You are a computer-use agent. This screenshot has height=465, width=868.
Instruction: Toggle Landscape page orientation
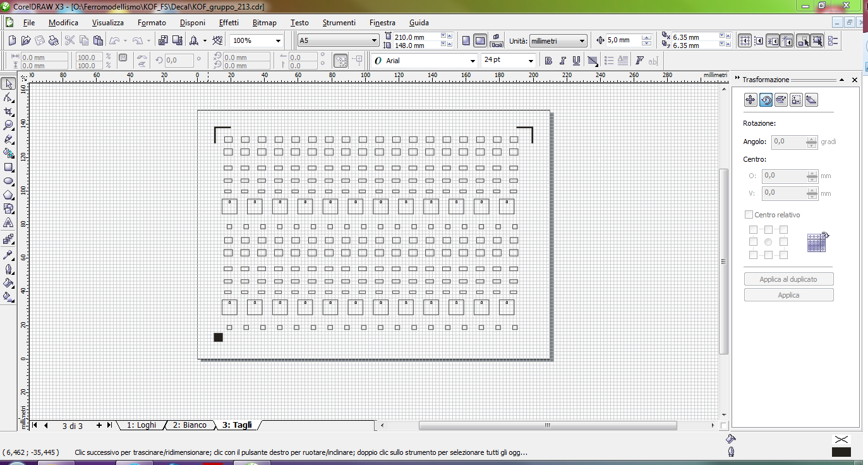(480, 40)
